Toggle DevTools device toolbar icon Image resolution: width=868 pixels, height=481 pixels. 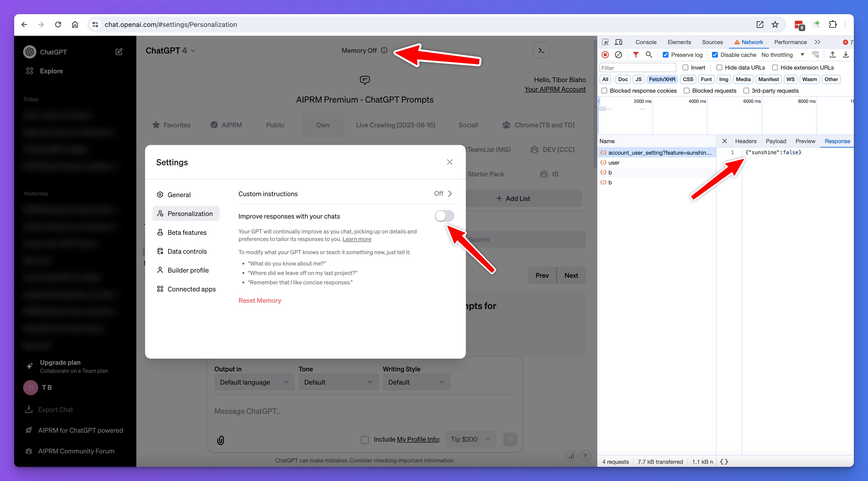pyautogui.click(x=619, y=42)
